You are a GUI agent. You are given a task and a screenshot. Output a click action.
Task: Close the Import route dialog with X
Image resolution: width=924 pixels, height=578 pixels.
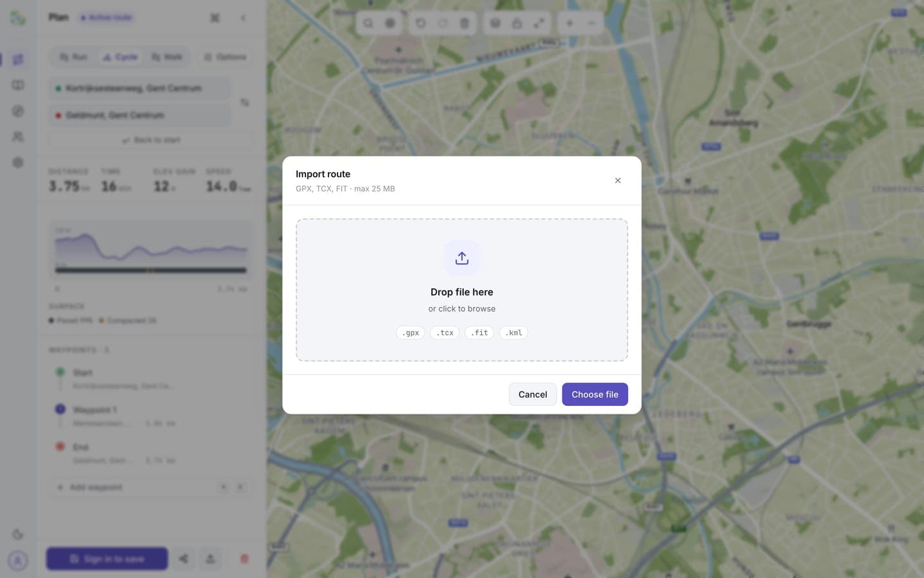pyautogui.click(x=618, y=180)
